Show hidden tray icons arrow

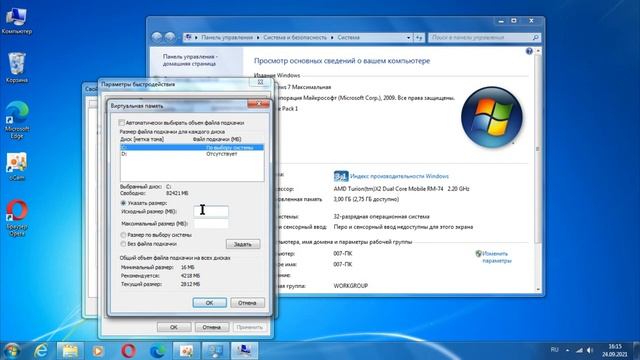(x=567, y=350)
